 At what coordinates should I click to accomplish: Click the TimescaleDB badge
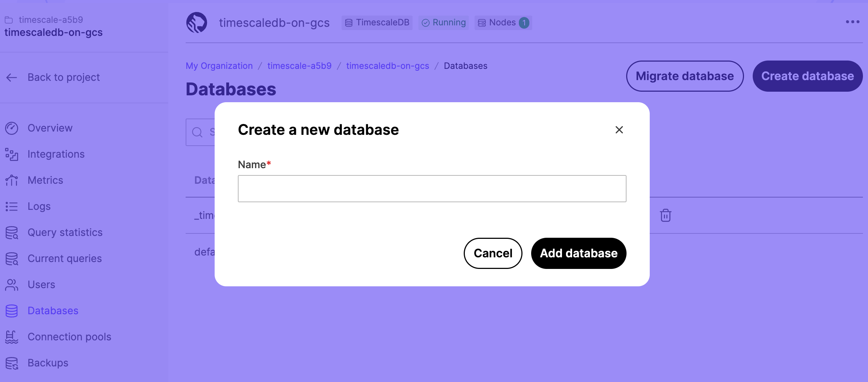click(377, 22)
